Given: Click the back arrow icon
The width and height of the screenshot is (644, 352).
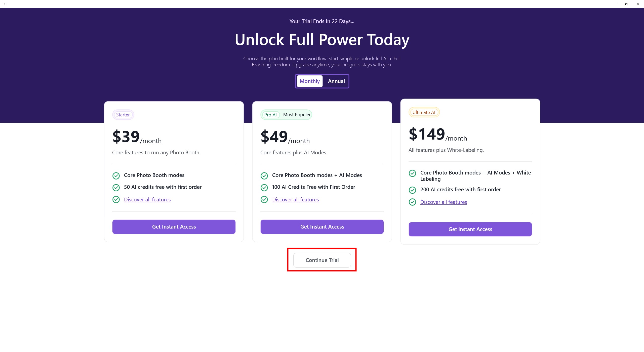Looking at the screenshot, I should click(5, 4).
